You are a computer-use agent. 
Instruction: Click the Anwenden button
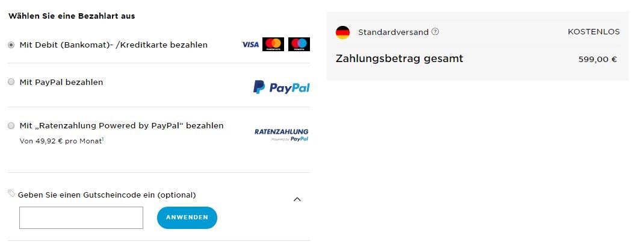pos(187,217)
